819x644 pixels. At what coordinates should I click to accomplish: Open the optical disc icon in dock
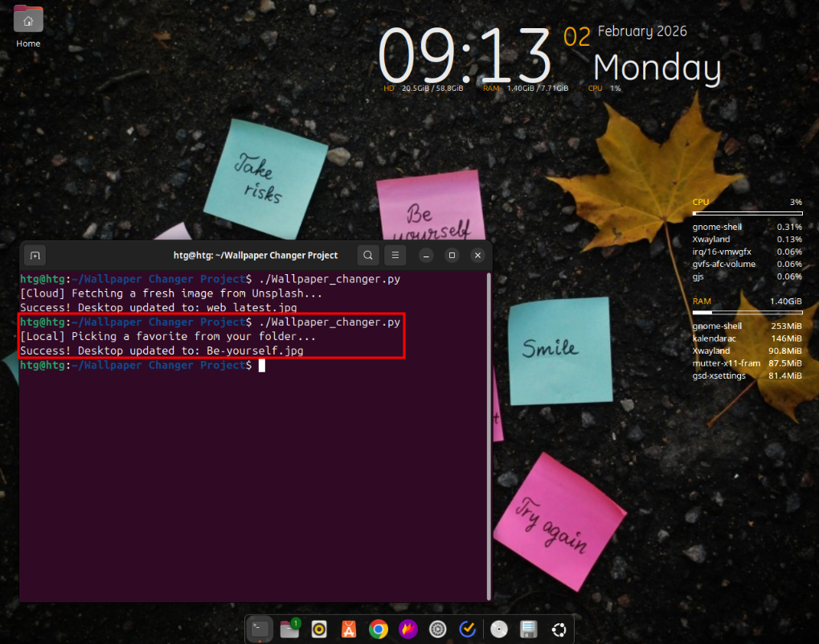499,630
